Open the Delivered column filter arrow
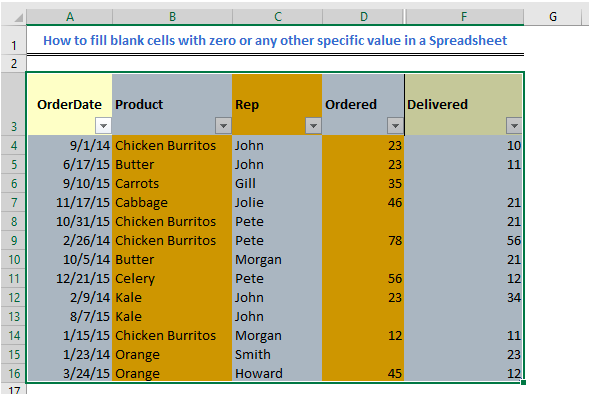The image size is (590, 394). 514,126
